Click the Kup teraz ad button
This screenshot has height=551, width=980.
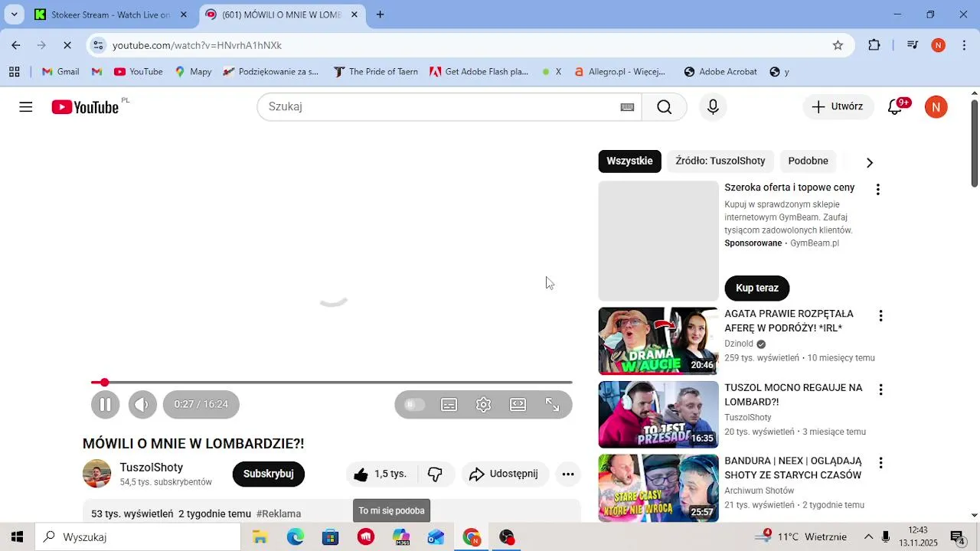coord(757,288)
